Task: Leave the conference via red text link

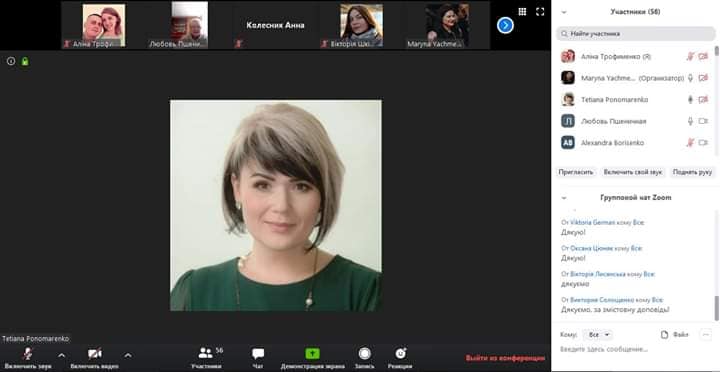Action: click(505, 358)
